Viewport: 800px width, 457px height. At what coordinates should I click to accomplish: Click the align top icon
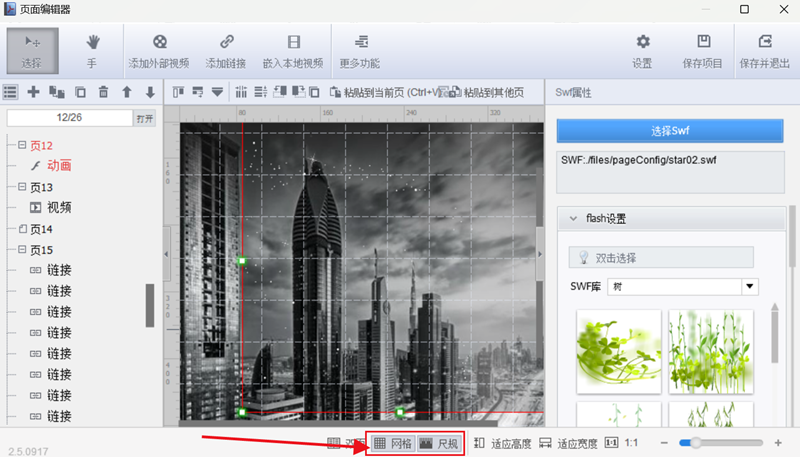[178, 92]
